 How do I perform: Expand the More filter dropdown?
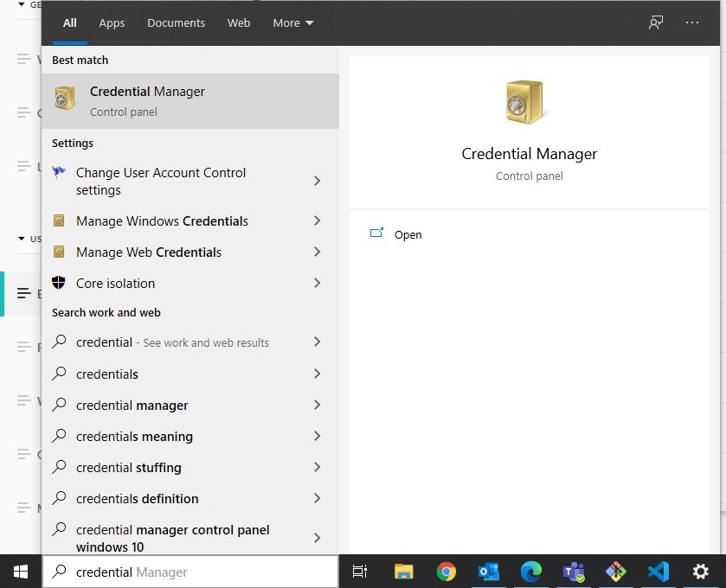click(x=293, y=23)
